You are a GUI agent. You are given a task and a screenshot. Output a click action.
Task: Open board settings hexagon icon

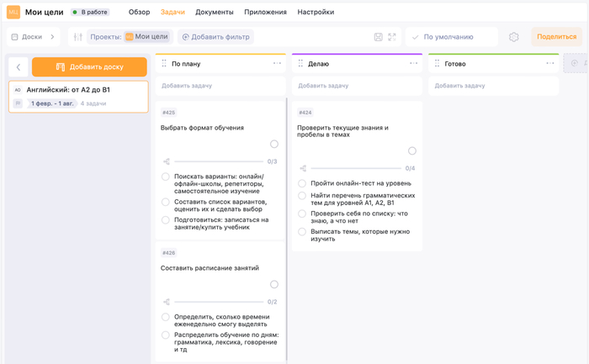(x=514, y=37)
